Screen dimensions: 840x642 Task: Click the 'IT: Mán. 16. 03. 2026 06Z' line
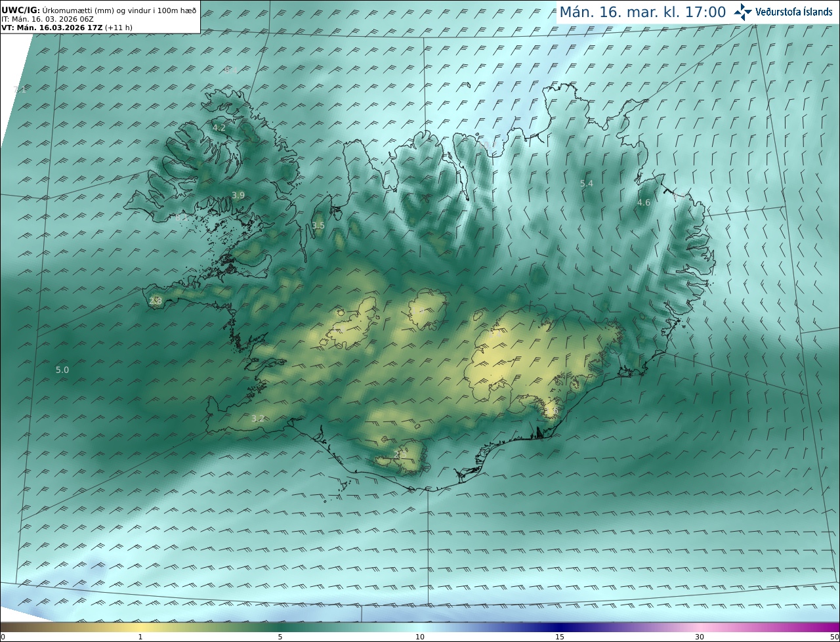pyautogui.click(x=48, y=19)
